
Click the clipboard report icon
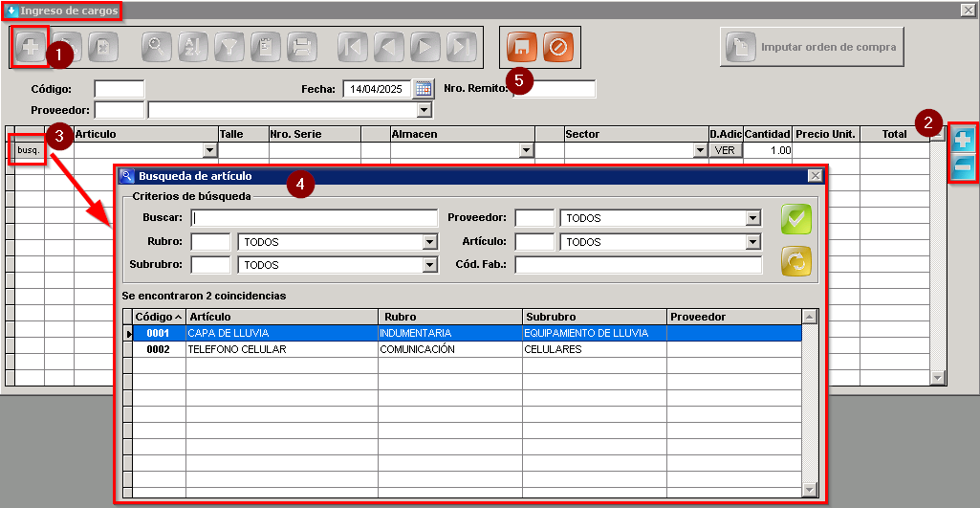[x=266, y=48]
